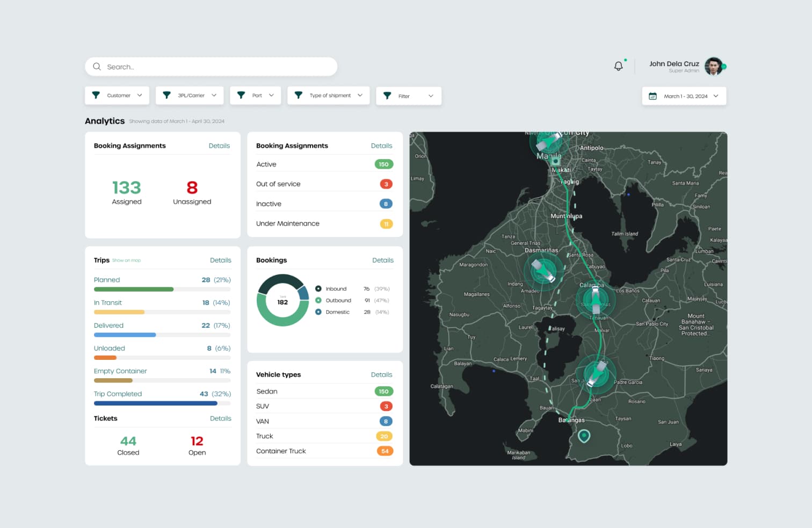Click the Trip Completed progress bar
Screen dimensions: 812x528
(x=156, y=403)
